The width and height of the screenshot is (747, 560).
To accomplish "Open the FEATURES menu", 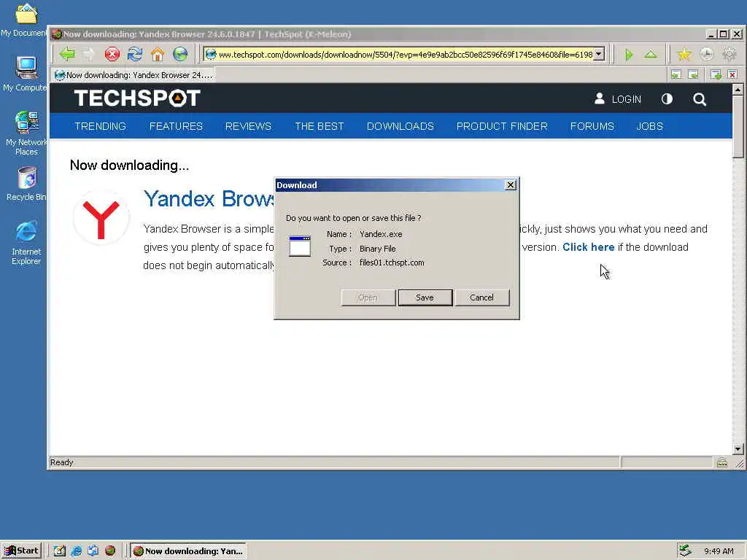I will click(x=176, y=126).
